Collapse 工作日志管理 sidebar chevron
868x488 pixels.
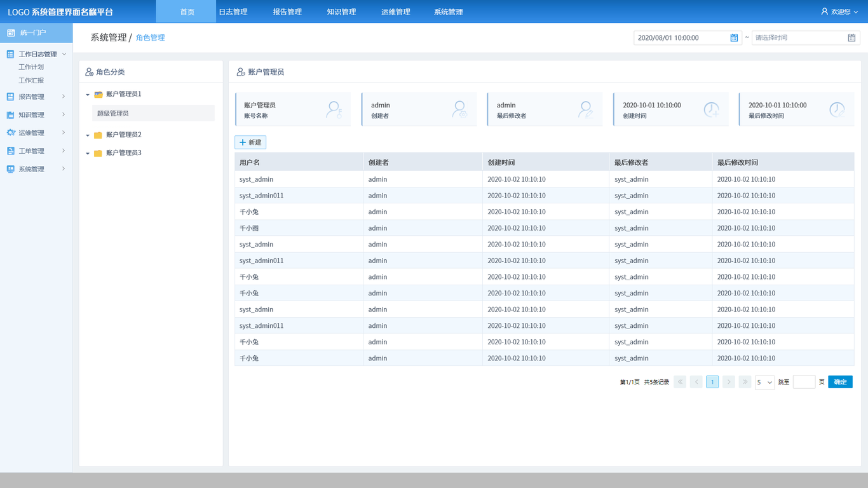click(64, 54)
